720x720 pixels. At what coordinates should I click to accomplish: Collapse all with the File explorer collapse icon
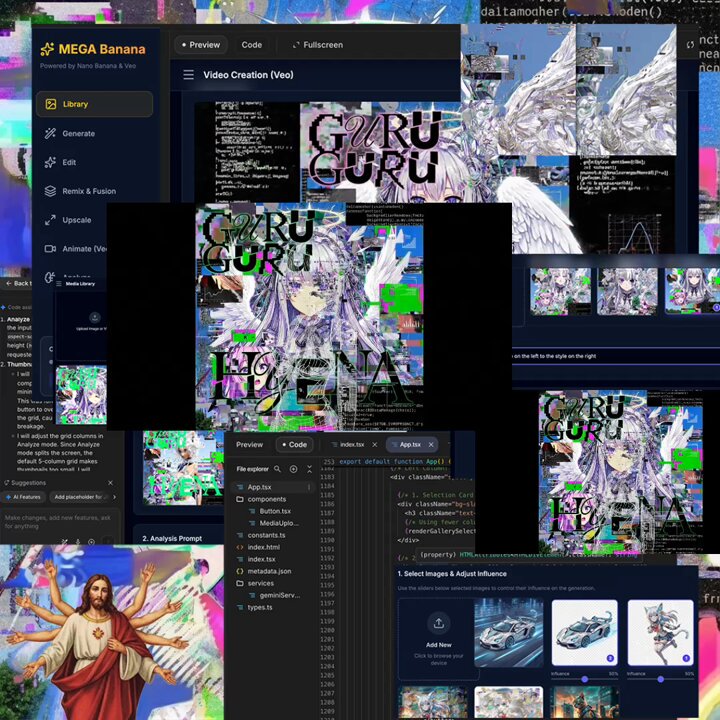pyautogui.click(x=309, y=469)
